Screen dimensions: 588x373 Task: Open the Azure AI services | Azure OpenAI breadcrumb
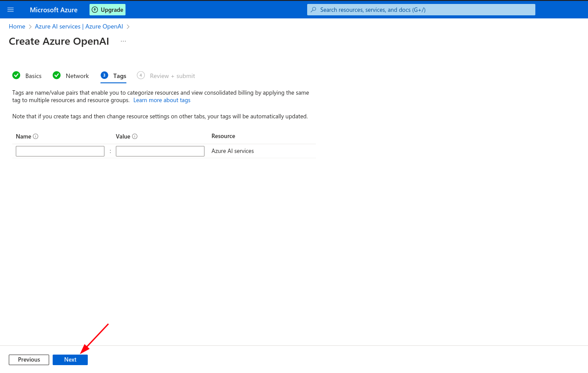(79, 26)
